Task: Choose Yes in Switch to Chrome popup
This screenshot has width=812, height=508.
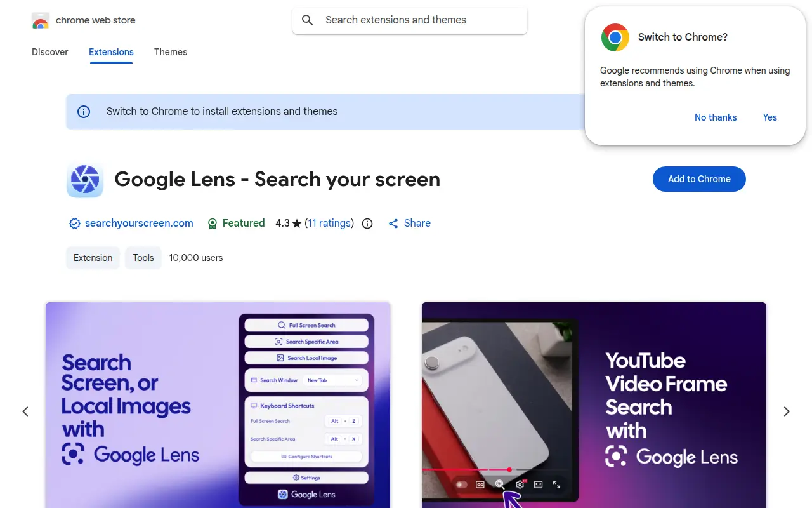Action: tap(770, 117)
